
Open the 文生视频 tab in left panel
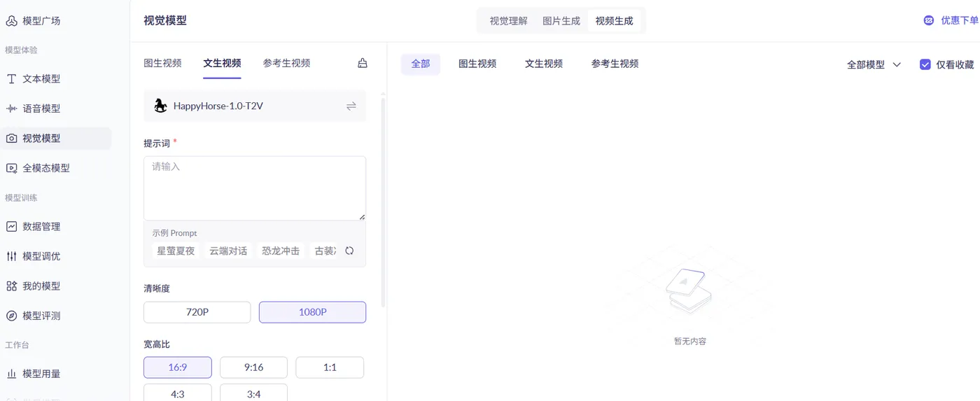222,63
